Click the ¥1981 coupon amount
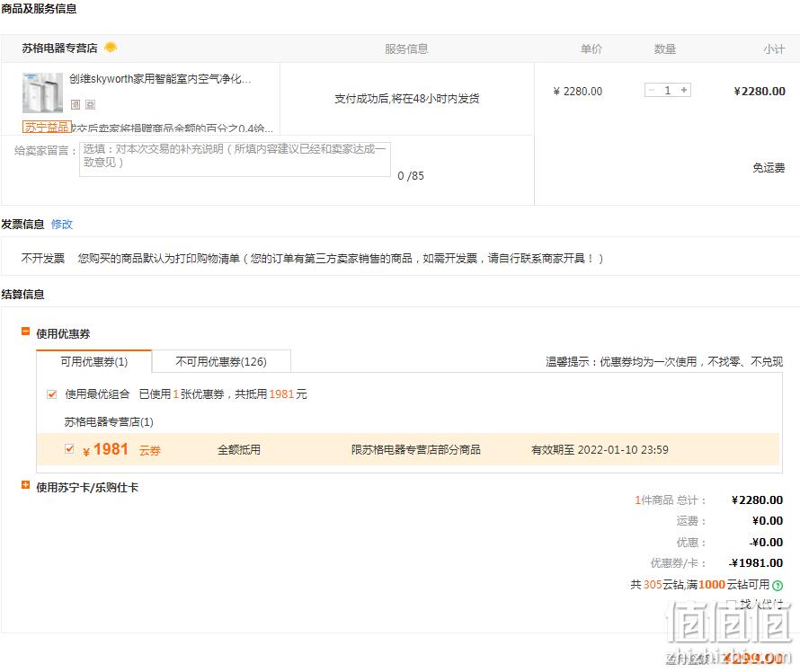The image size is (800, 672). pyautogui.click(x=105, y=449)
